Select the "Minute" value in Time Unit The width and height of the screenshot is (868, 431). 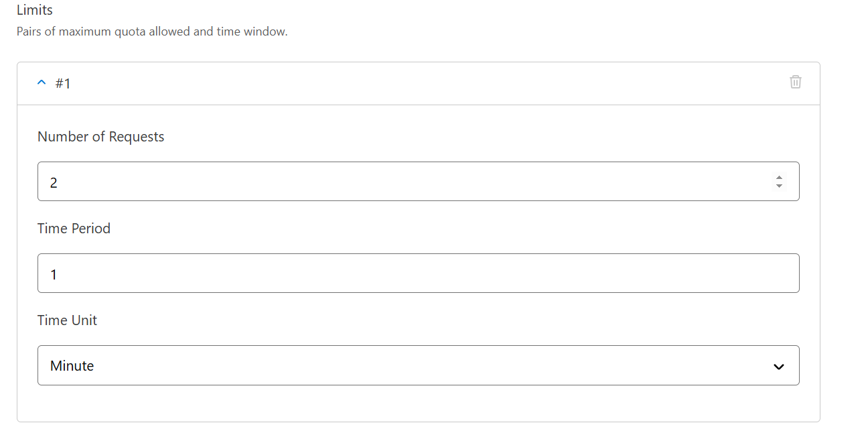(72, 366)
